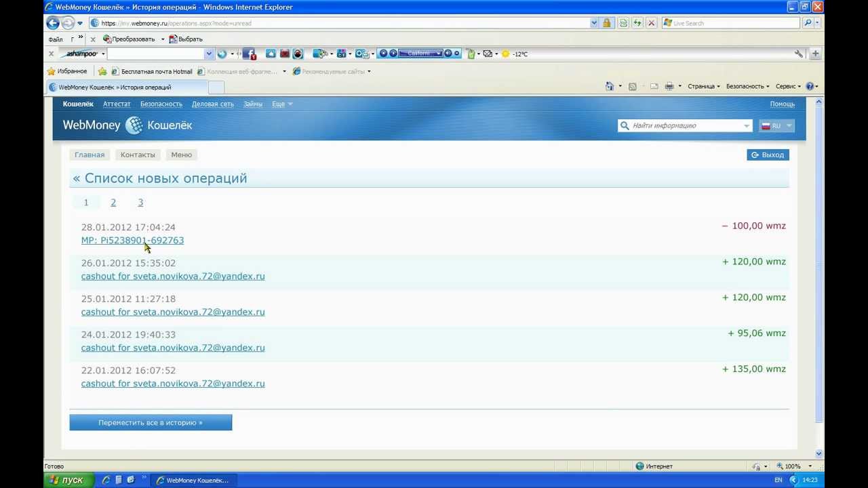The image size is (868, 488).
Task: Click the plus icon at Ashampoo toolbar end
Action: click(815, 54)
